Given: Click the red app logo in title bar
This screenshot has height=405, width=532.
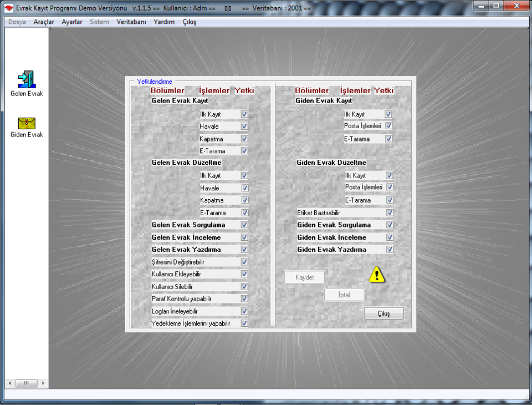Looking at the screenshot, I should coord(9,8).
